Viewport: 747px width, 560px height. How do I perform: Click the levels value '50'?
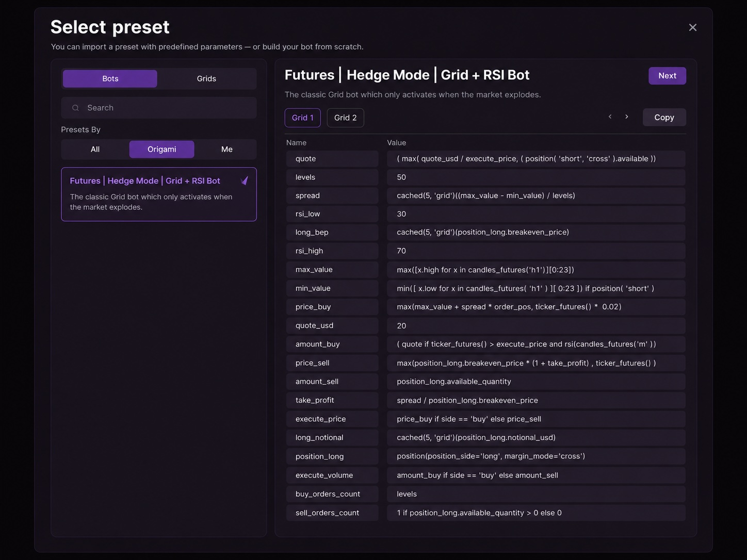(x=536, y=177)
